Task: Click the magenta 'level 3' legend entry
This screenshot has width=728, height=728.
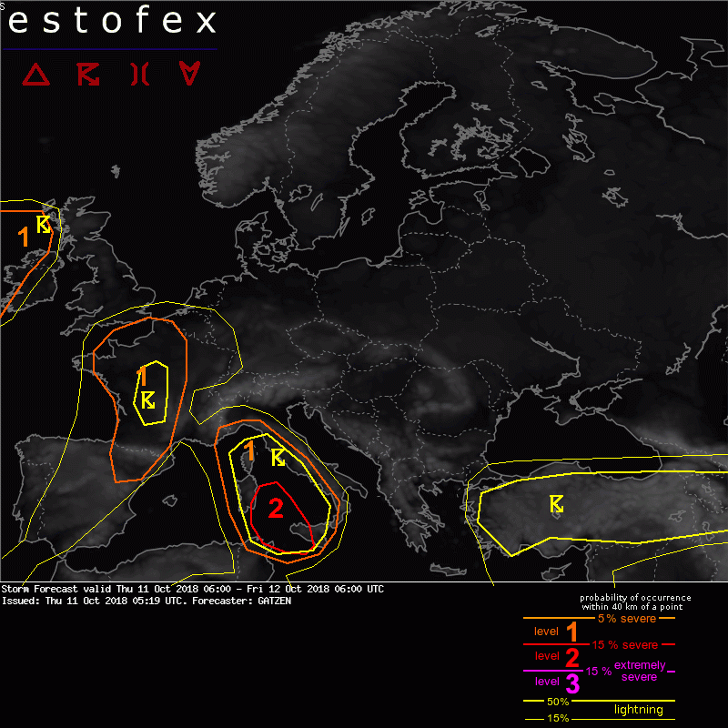Action: pyautogui.click(x=557, y=682)
